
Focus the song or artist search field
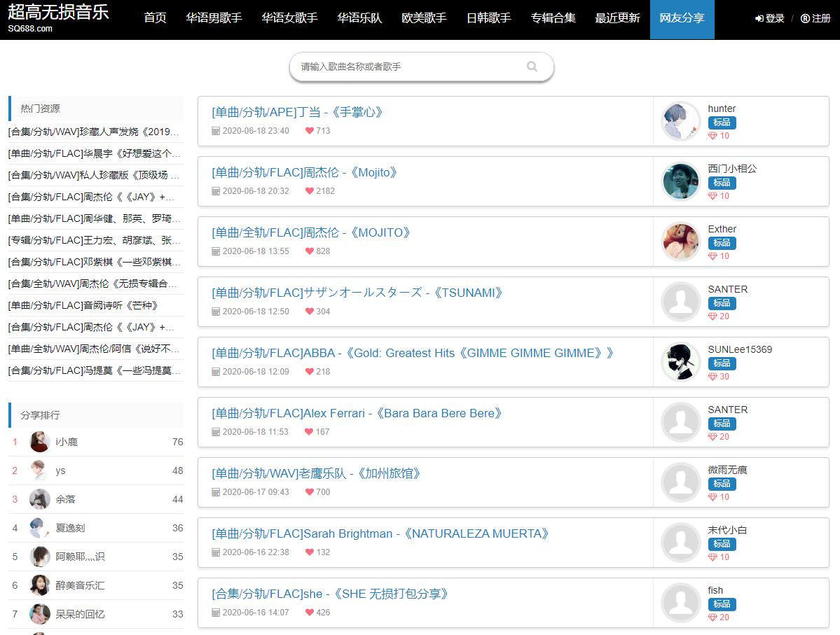click(x=422, y=67)
